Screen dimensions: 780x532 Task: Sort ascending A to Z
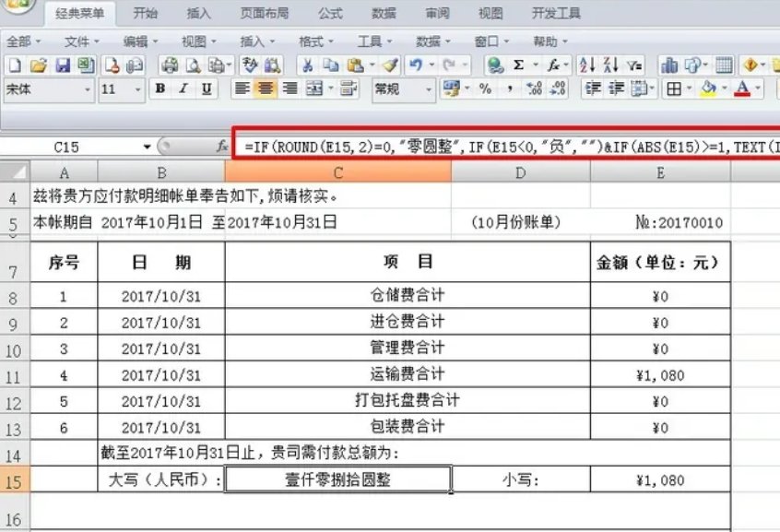[x=587, y=65]
